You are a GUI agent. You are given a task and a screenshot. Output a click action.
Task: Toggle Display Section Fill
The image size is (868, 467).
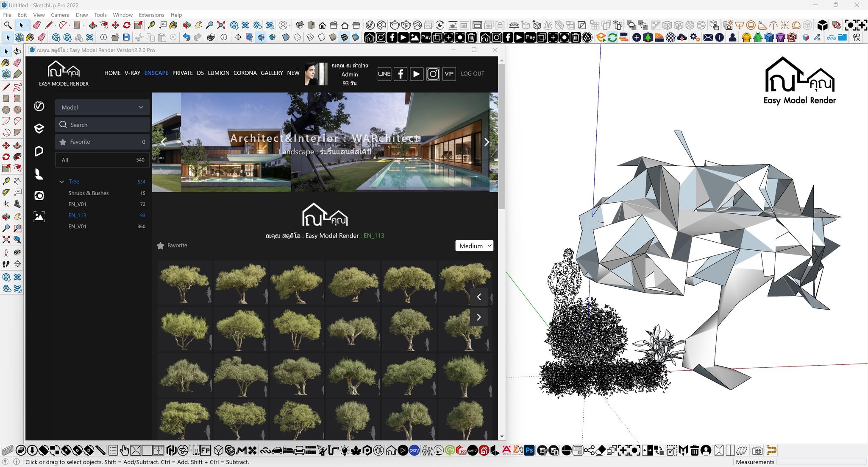[273, 37]
